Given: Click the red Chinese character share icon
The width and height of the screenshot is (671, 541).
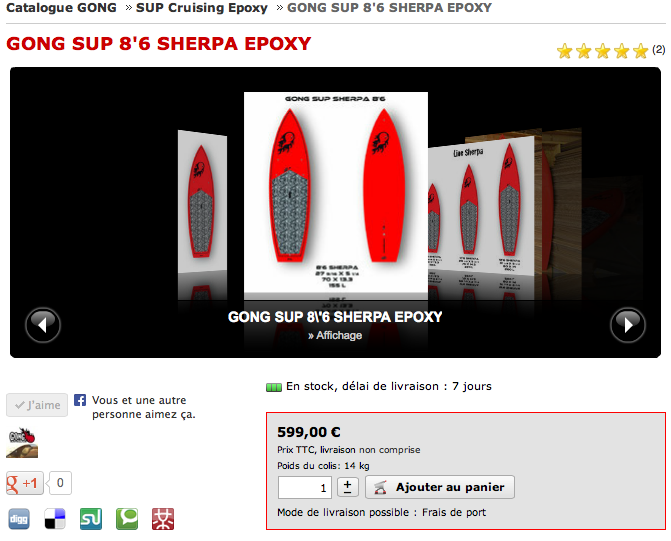Looking at the screenshot, I should coord(163,519).
